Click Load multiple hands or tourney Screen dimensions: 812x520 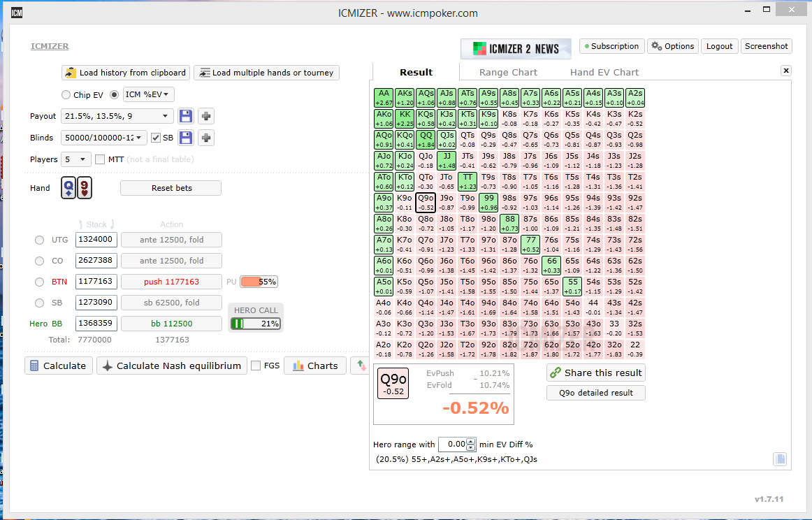(x=267, y=73)
